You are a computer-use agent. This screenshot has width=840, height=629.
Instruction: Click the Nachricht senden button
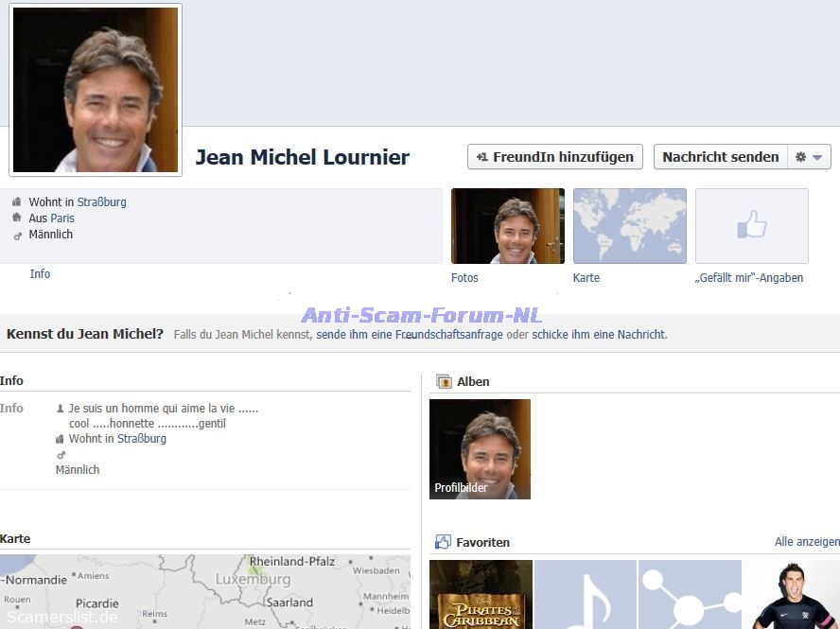(720, 157)
